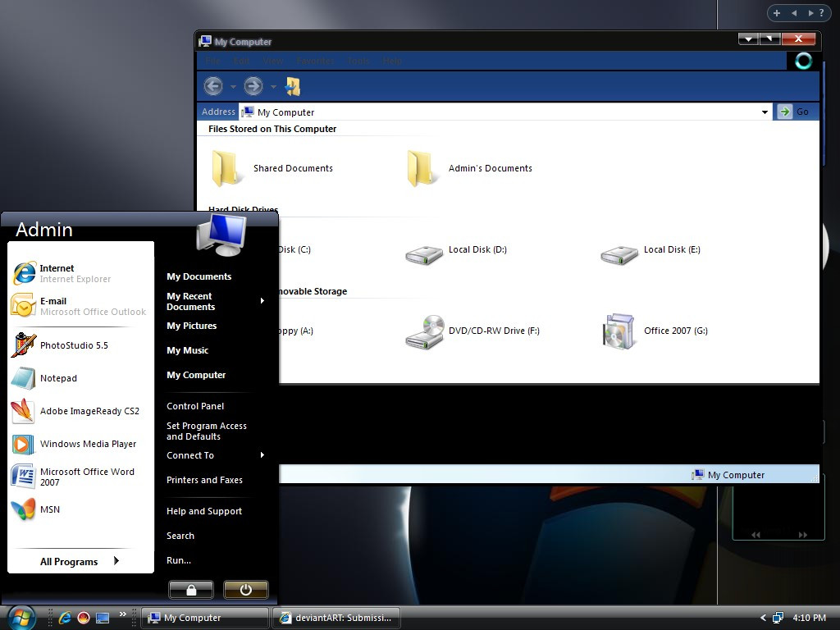Open the Address bar dropdown arrow
The width and height of the screenshot is (840, 630).
click(765, 112)
